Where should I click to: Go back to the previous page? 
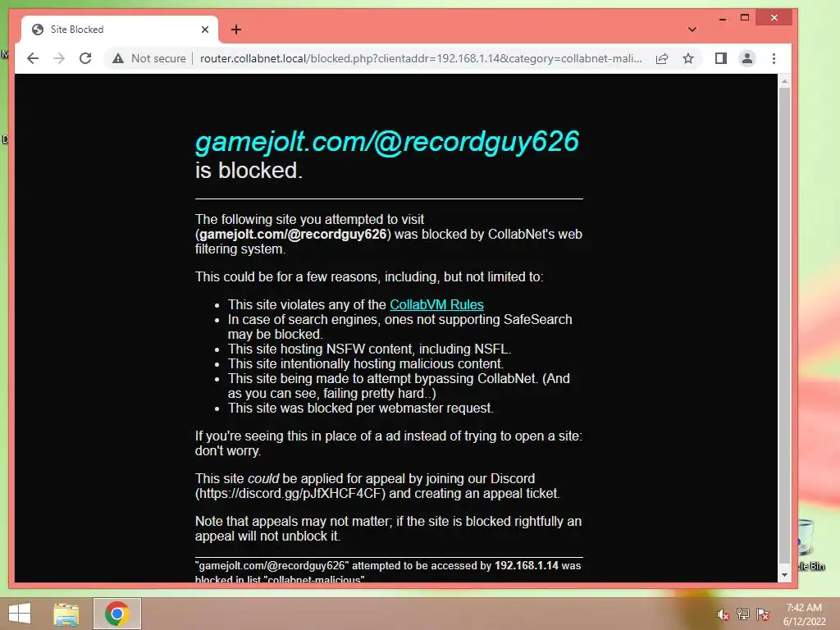click(33, 58)
